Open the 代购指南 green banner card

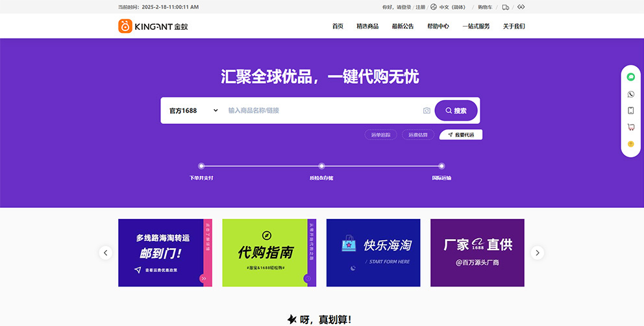[269, 253]
